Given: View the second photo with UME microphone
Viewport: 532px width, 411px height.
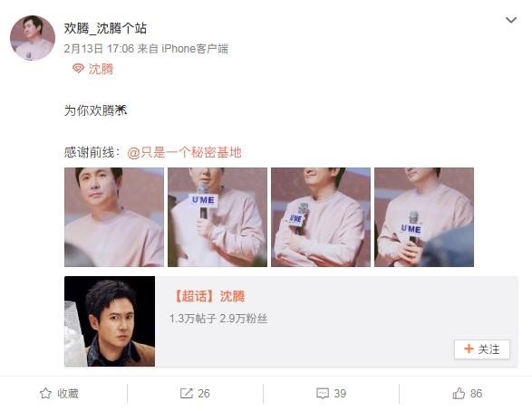Looking at the screenshot, I should (218, 217).
